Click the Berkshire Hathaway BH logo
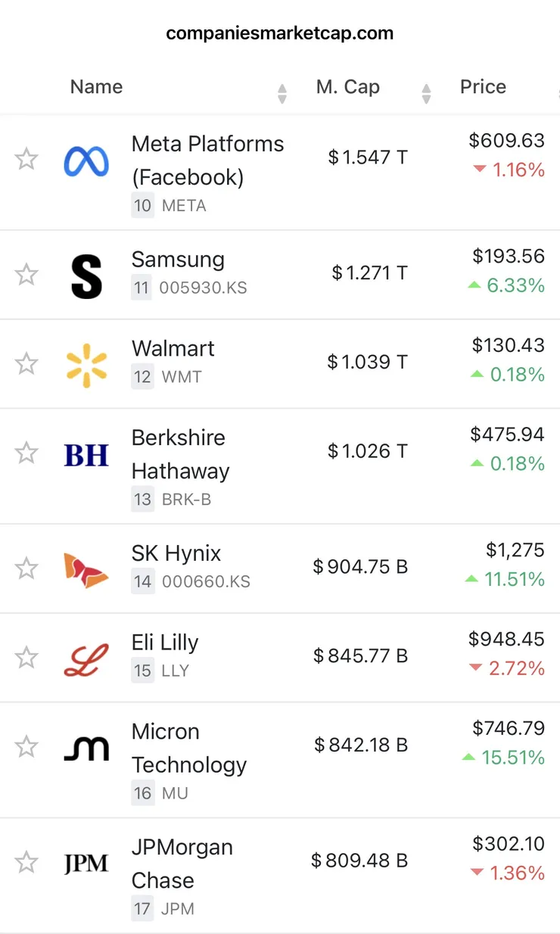The width and height of the screenshot is (560, 934). [86, 454]
